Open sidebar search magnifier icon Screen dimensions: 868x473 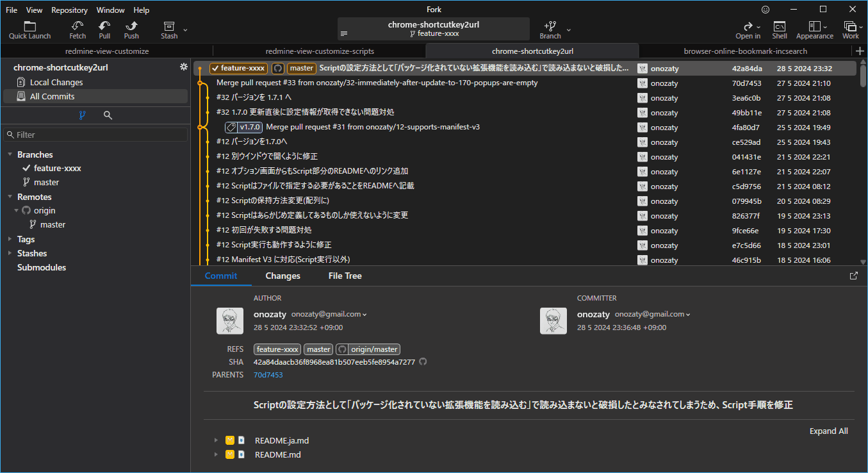point(108,115)
